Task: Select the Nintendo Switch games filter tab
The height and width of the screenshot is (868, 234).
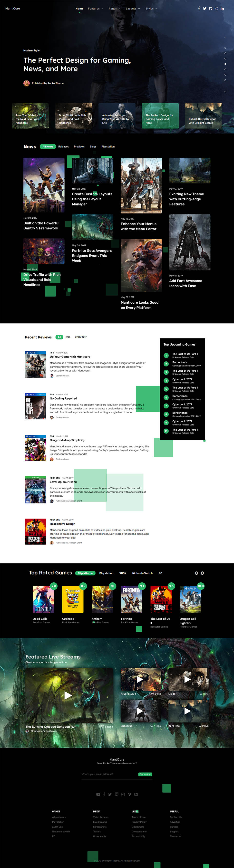Action: pyautogui.click(x=142, y=573)
